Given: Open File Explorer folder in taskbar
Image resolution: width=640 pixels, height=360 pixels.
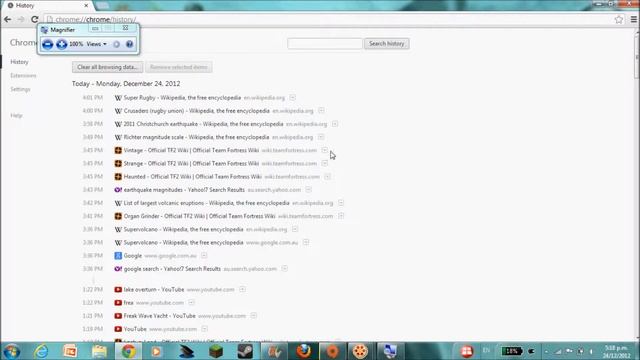Looking at the screenshot, I should [99, 351].
